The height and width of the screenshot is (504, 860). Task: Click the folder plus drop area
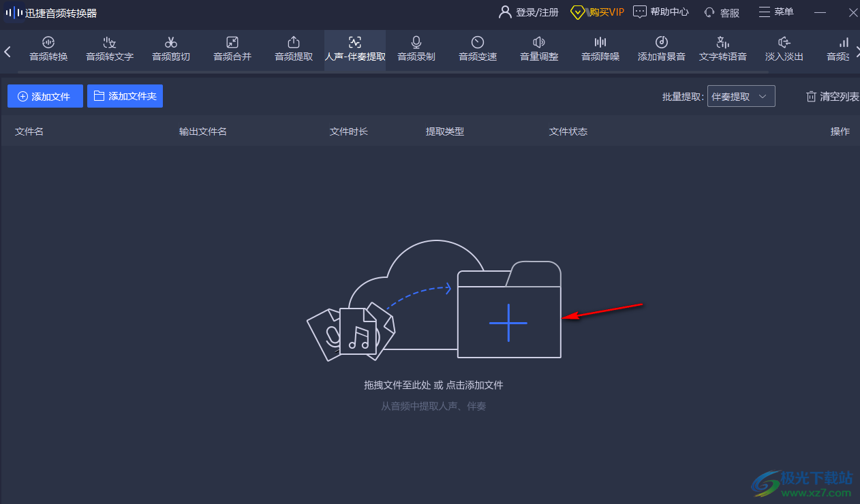[x=508, y=322]
